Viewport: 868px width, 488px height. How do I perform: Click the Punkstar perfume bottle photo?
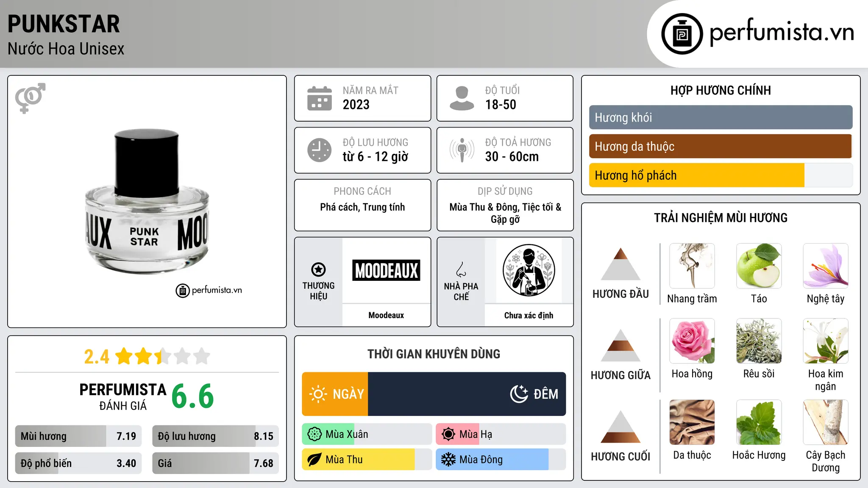coord(147,202)
